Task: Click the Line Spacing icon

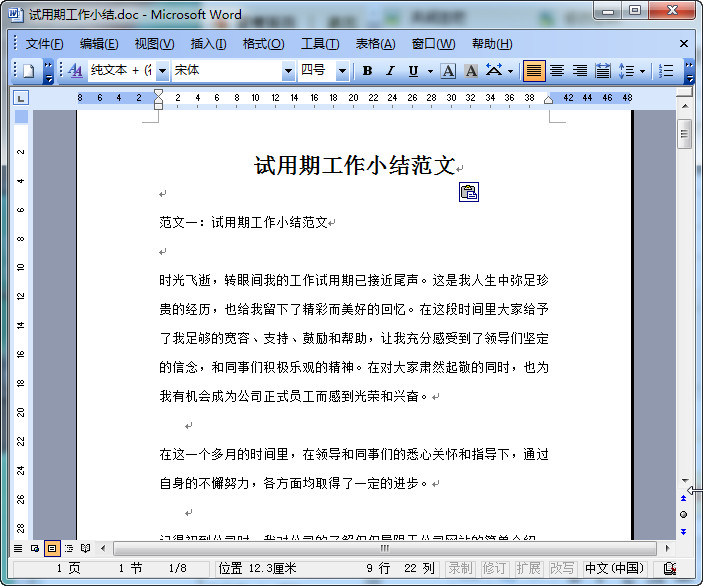Action: (626, 71)
